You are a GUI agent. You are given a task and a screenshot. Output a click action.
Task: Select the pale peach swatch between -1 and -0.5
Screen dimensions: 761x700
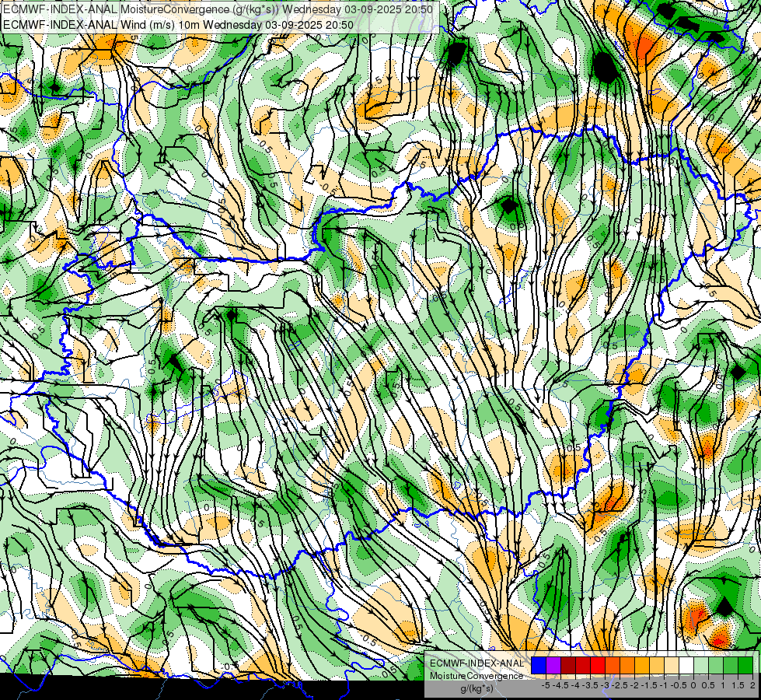[672, 665]
